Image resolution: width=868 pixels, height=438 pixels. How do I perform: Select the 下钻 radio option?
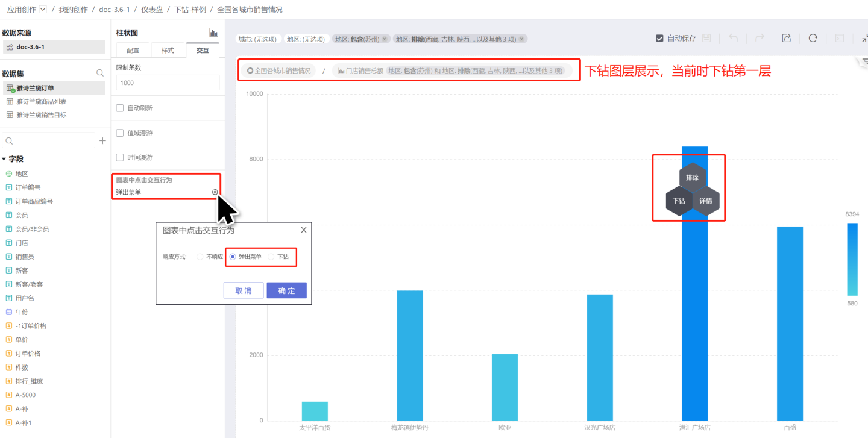coord(271,257)
